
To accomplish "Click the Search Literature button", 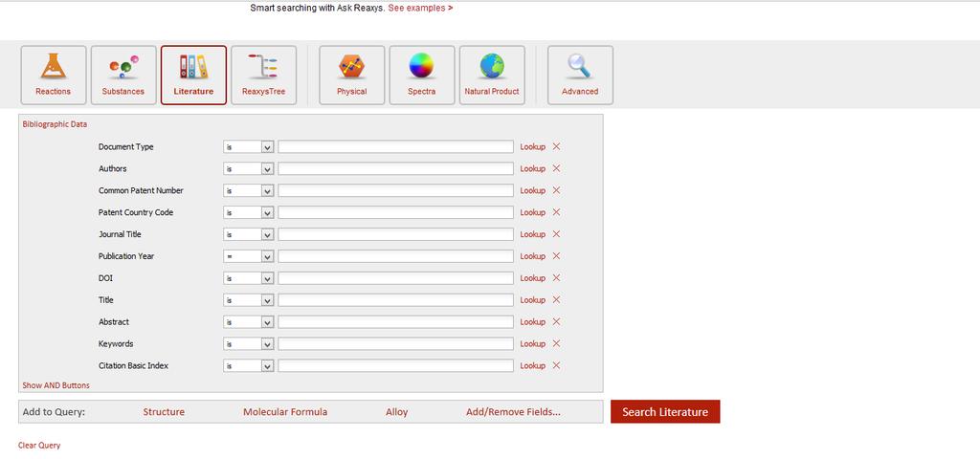I will tap(665, 411).
